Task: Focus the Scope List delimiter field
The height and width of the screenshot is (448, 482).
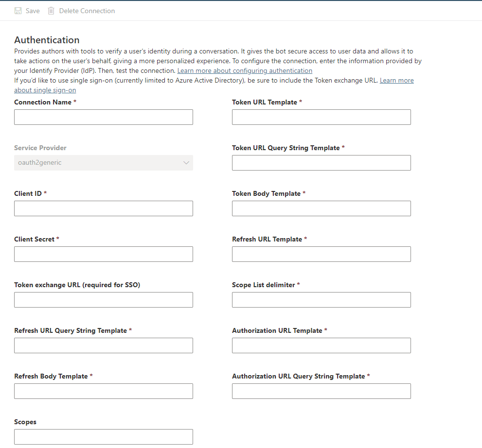Action: [321, 300]
